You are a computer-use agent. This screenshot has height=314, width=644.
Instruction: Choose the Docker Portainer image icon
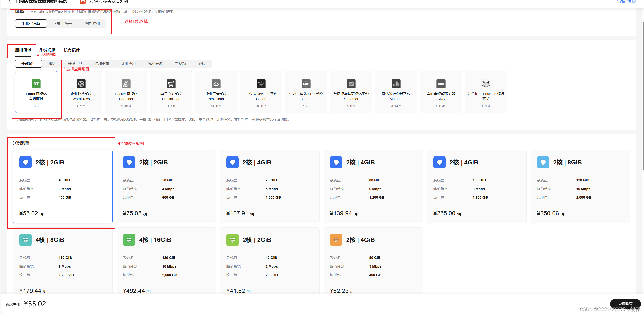coord(126,84)
